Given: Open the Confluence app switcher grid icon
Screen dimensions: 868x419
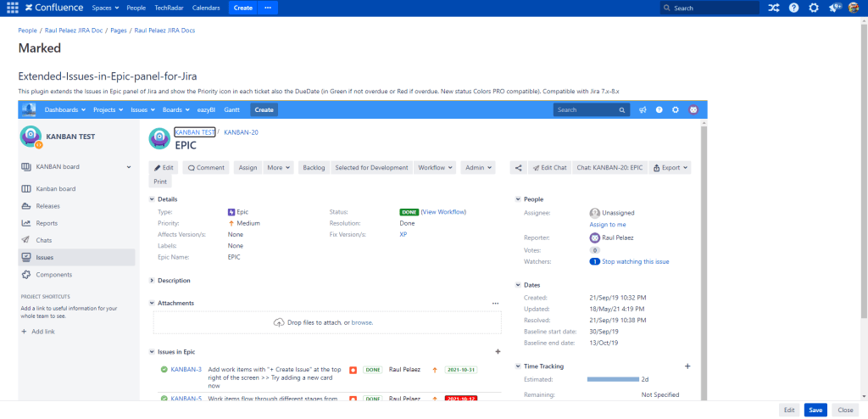Looking at the screenshot, I should coord(12,8).
